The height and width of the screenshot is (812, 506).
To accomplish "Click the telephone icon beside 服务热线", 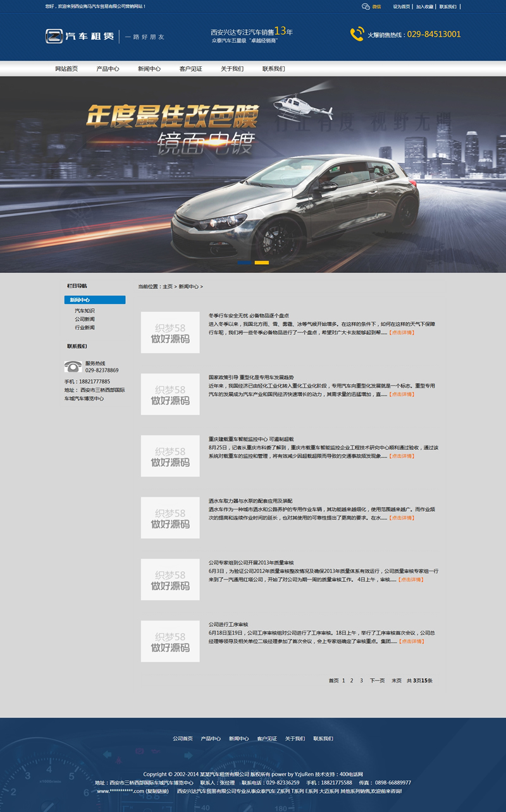I will (73, 367).
